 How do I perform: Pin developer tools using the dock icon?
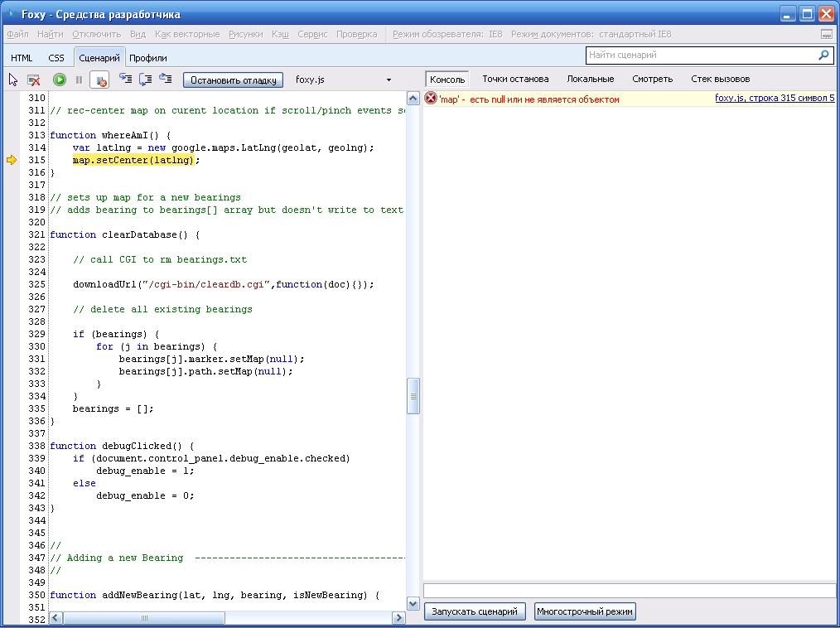click(826, 35)
